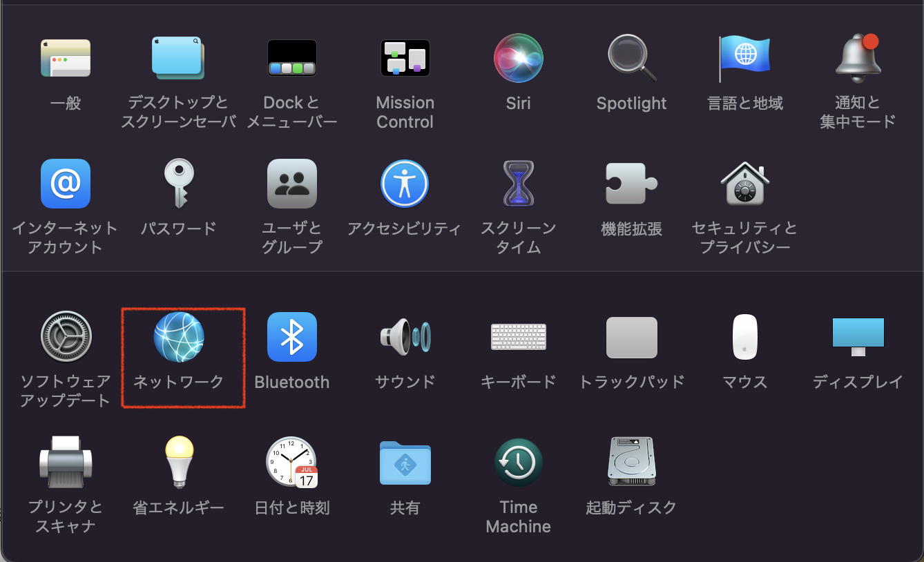Click the 日付と時刻 text label
This screenshot has width=924, height=562.
(292, 507)
